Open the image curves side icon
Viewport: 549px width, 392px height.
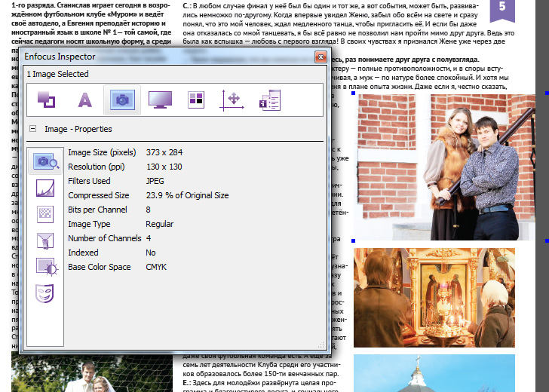pyautogui.click(x=45, y=188)
